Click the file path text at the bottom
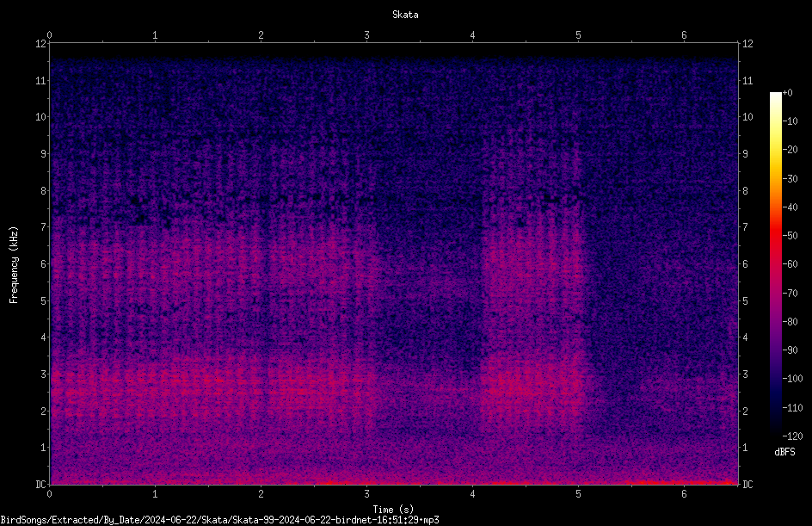Screen dimensions: 812x526 pyautogui.click(x=219, y=520)
